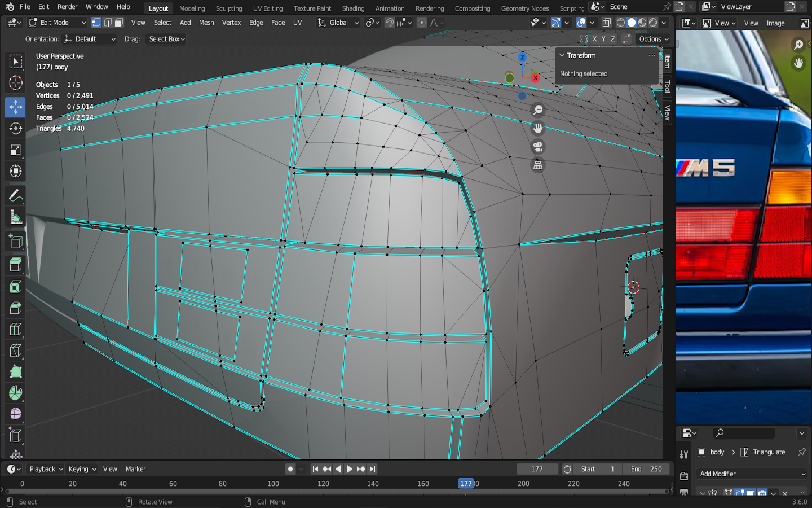Enable X axis mirror toggle
Image resolution: width=812 pixels, height=508 pixels.
click(x=594, y=39)
